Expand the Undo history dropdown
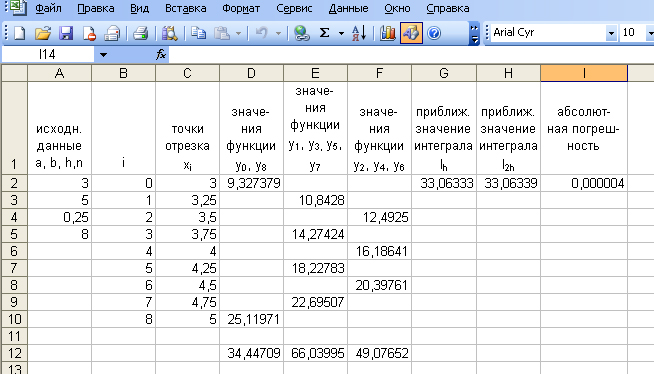The width and height of the screenshot is (654, 374). pyautogui.click(x=278, y=33)
